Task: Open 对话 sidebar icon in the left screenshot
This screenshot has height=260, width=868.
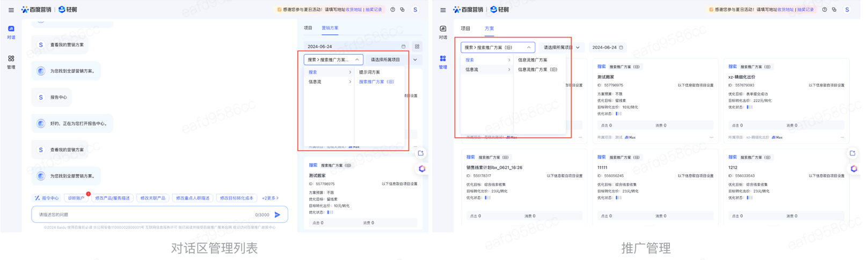Action: 11,32
